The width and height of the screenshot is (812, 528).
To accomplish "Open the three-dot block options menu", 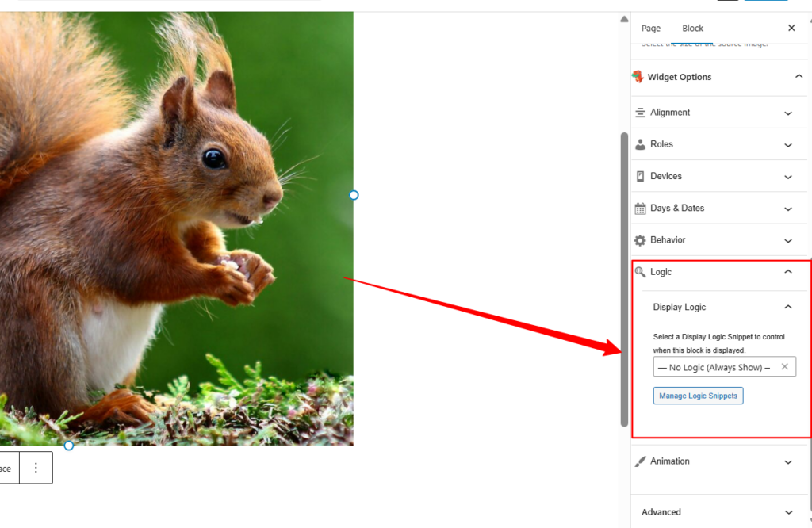I will (36, 468).
